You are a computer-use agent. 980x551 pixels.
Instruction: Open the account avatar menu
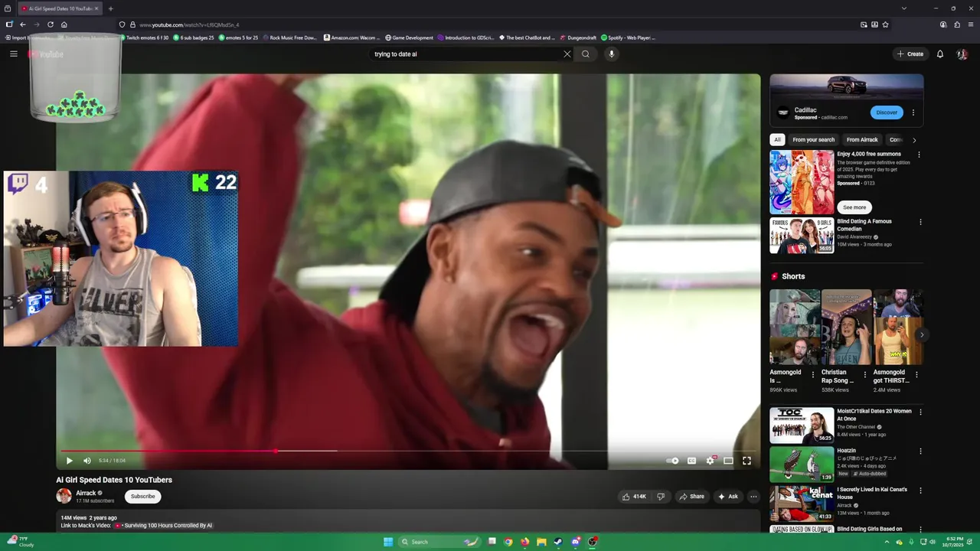click(962, 54)
